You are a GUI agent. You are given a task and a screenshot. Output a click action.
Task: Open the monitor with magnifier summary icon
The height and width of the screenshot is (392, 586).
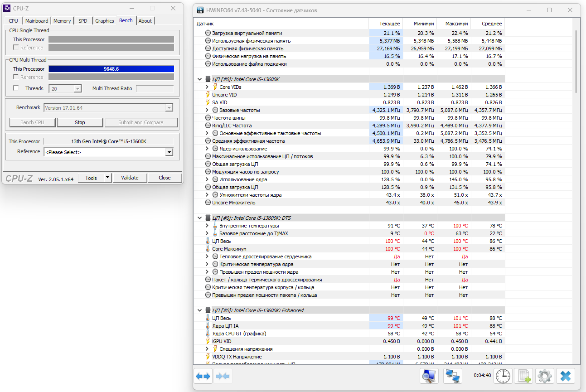click(x=429, y=376)
